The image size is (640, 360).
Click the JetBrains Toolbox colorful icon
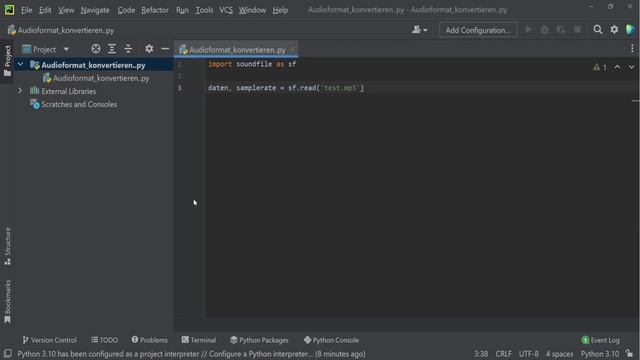(630, 29)
